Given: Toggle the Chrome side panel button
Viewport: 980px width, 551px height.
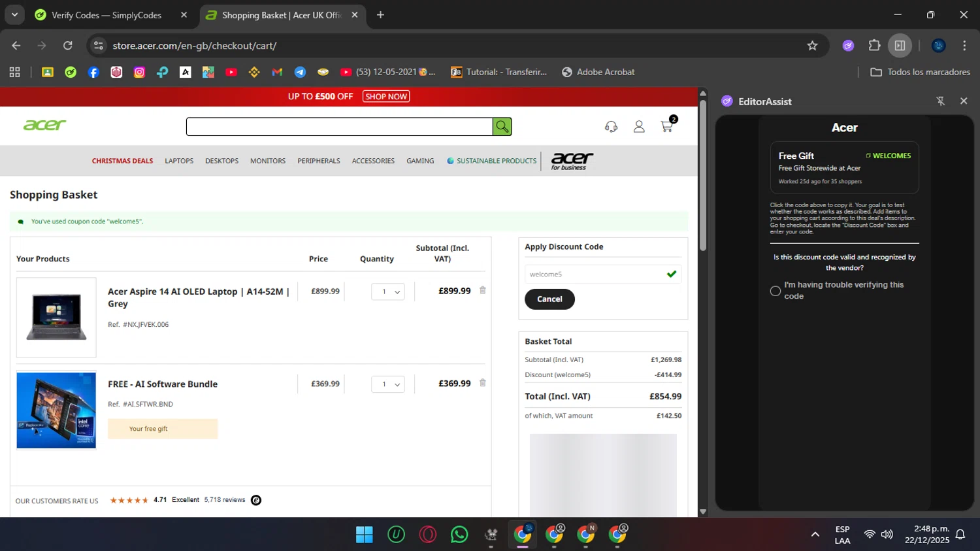Looking at the screenshot, I should [x=900, y=46].
